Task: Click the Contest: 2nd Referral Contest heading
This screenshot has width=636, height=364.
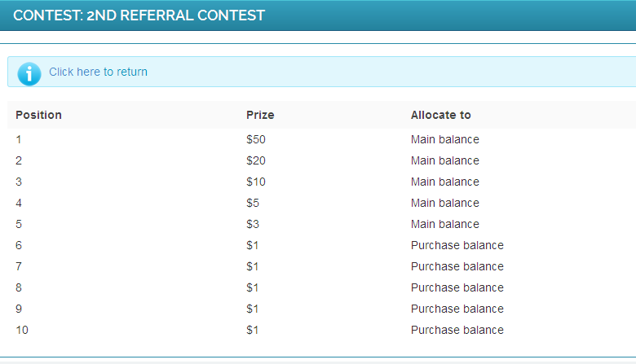Action: [139, 15]
